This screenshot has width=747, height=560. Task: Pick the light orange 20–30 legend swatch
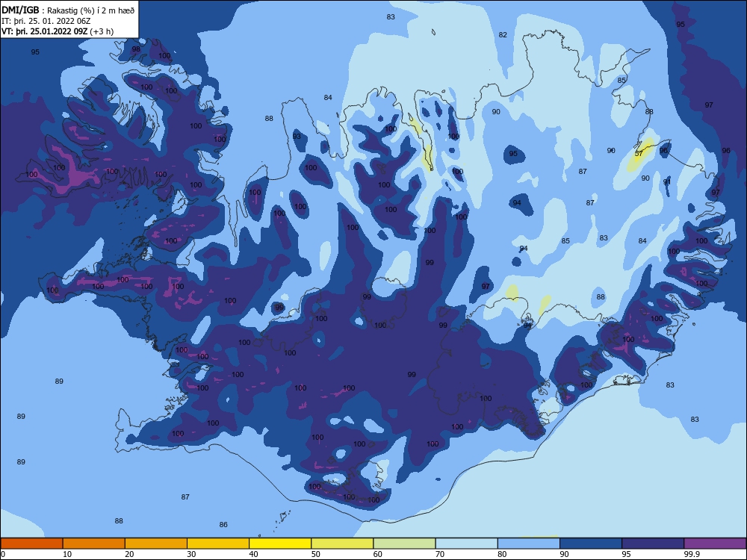click(x=156, y=544)
